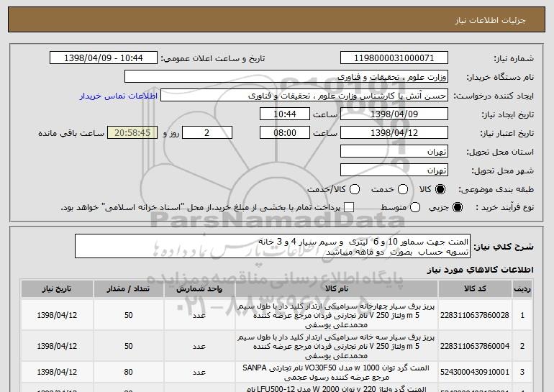Click the need date in row 2
The height and width of the screenshot is (392, 554).
(57, 346)
